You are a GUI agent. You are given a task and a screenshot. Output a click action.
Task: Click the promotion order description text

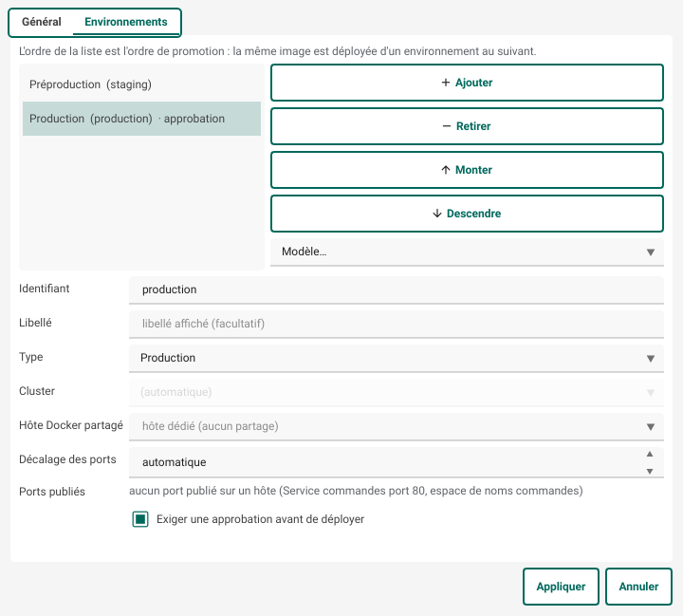[x=277, y=51]
